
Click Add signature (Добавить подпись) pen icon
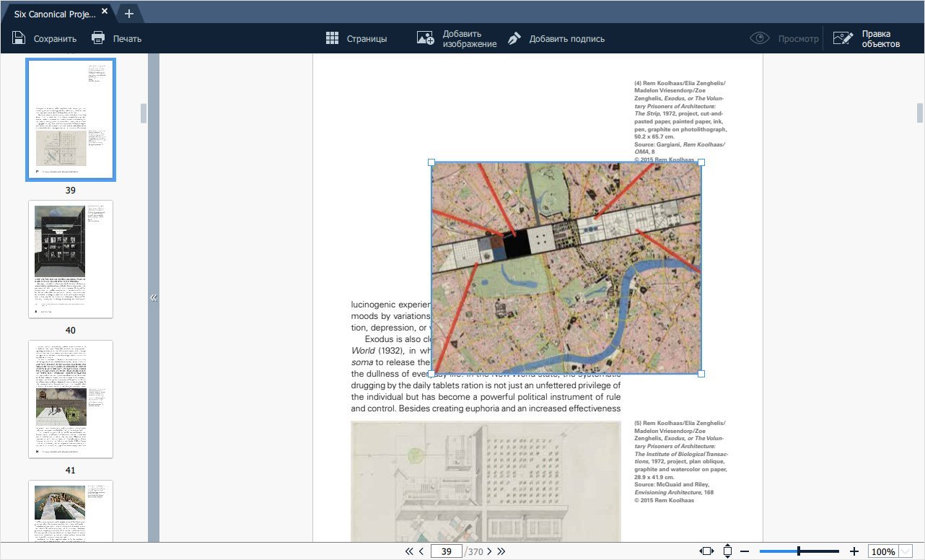point(514,38)
